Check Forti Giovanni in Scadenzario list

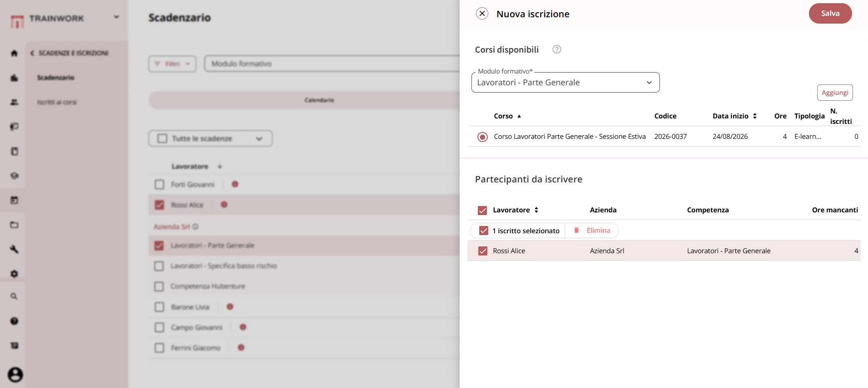159,185
